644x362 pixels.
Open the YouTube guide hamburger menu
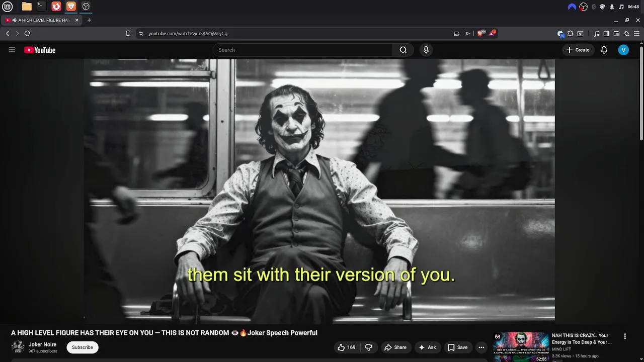[x=12, y=50]
